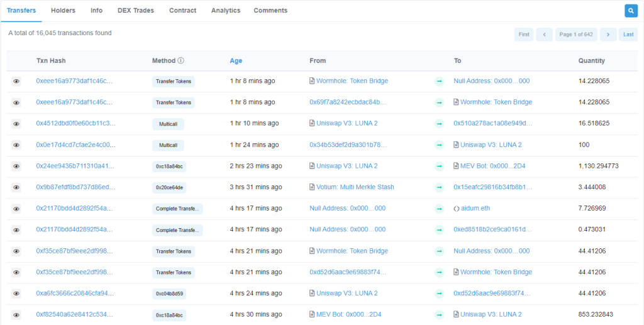644x325 pixels.
Task: Open the DEX Trades tab
Action: coord(136,11)
